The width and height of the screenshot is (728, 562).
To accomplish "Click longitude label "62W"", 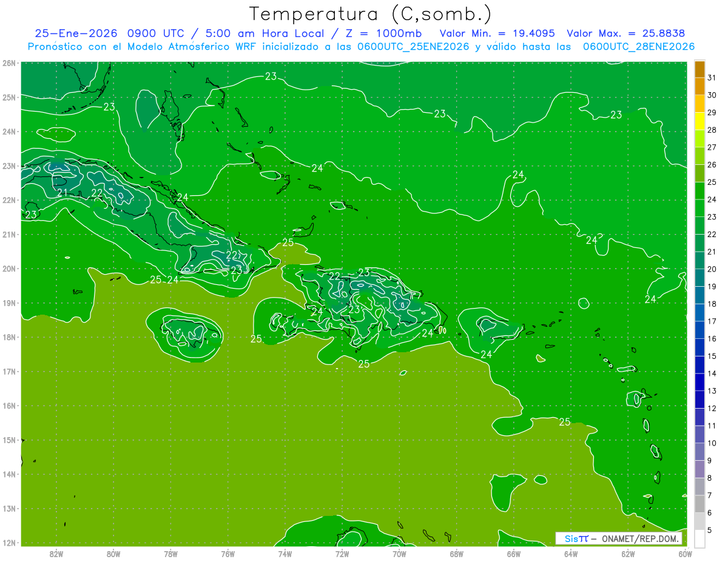I will coord(628,554).
